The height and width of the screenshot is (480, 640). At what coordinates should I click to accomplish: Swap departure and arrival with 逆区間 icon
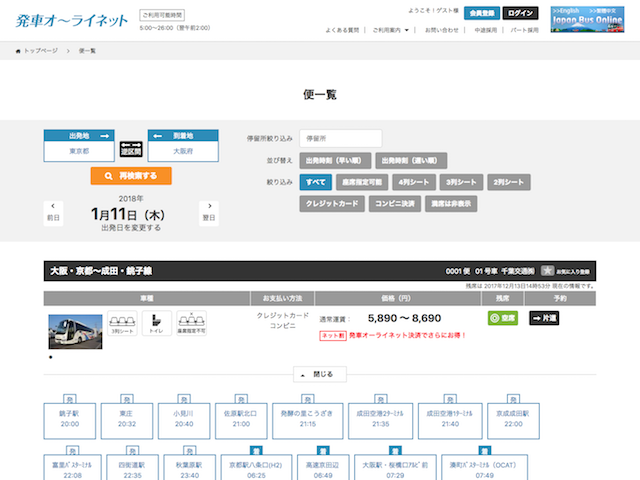131,149
